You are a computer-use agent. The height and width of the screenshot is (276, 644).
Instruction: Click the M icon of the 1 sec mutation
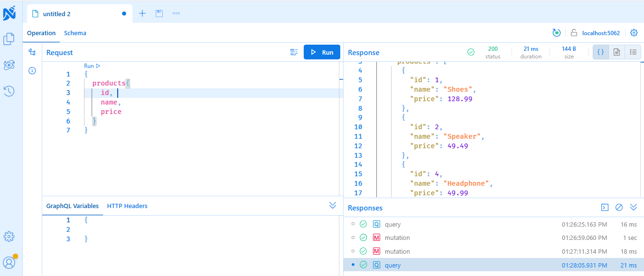pyautogui.click(x=376, y=238)
